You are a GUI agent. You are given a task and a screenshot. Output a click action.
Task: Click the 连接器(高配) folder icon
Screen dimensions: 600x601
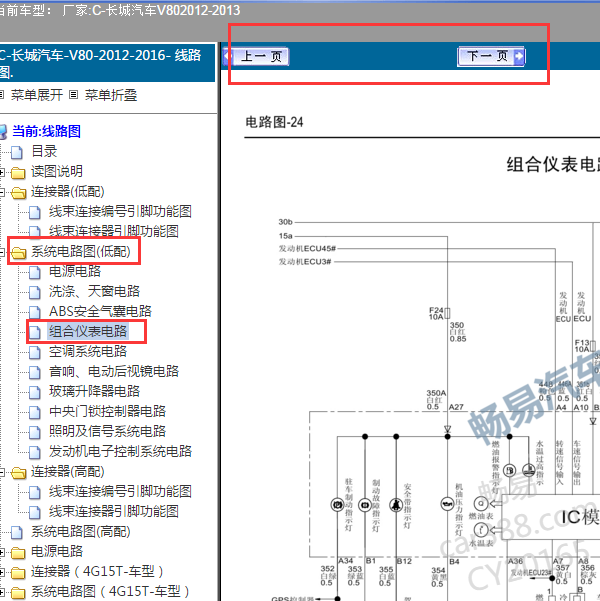18,473
